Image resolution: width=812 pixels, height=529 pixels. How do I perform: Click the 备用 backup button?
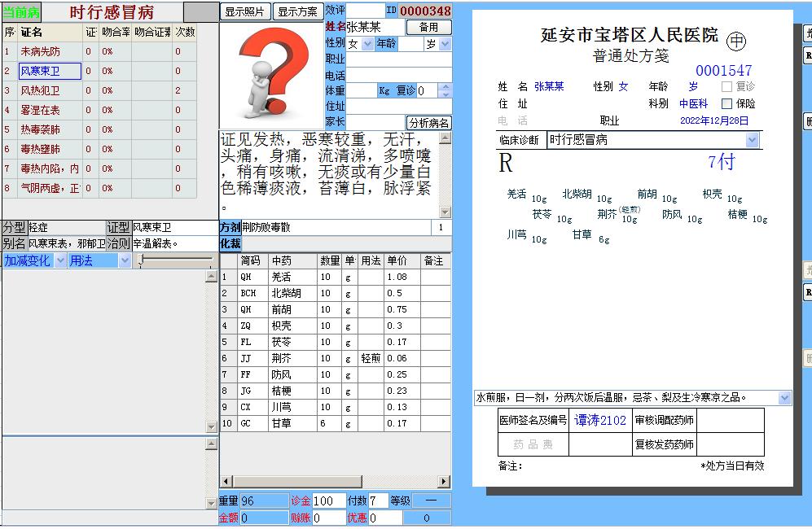[429, 27]
